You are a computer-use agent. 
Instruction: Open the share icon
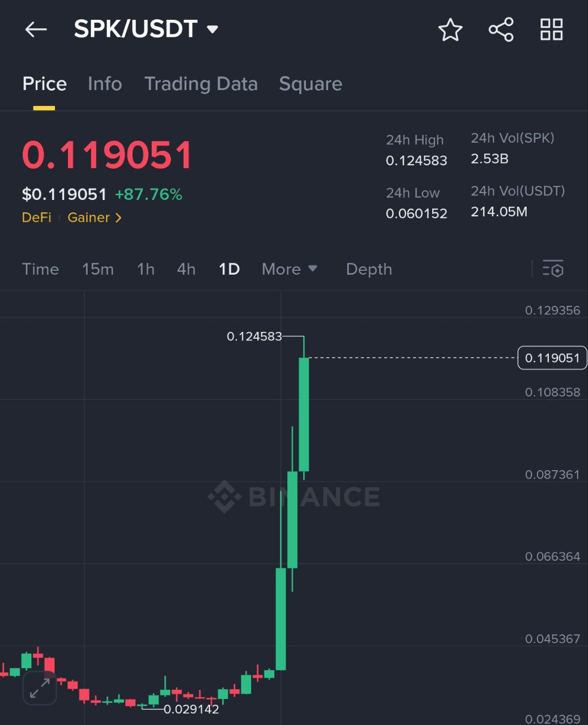[x=501, y=29]
